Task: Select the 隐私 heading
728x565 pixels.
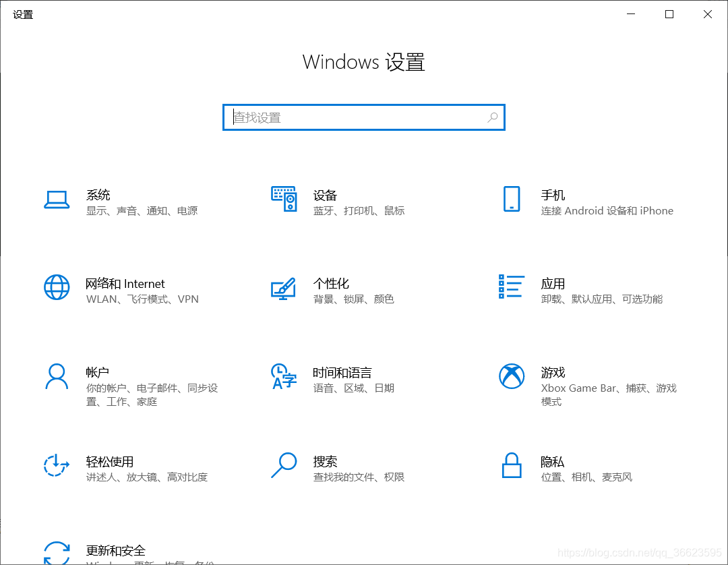Action: point(553,461)
